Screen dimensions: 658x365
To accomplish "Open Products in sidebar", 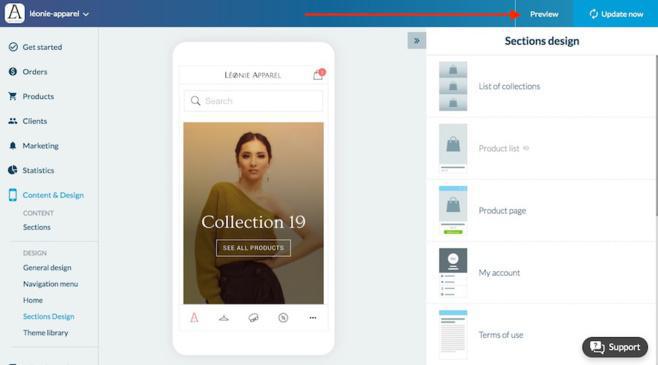I will tap(38, 96).
